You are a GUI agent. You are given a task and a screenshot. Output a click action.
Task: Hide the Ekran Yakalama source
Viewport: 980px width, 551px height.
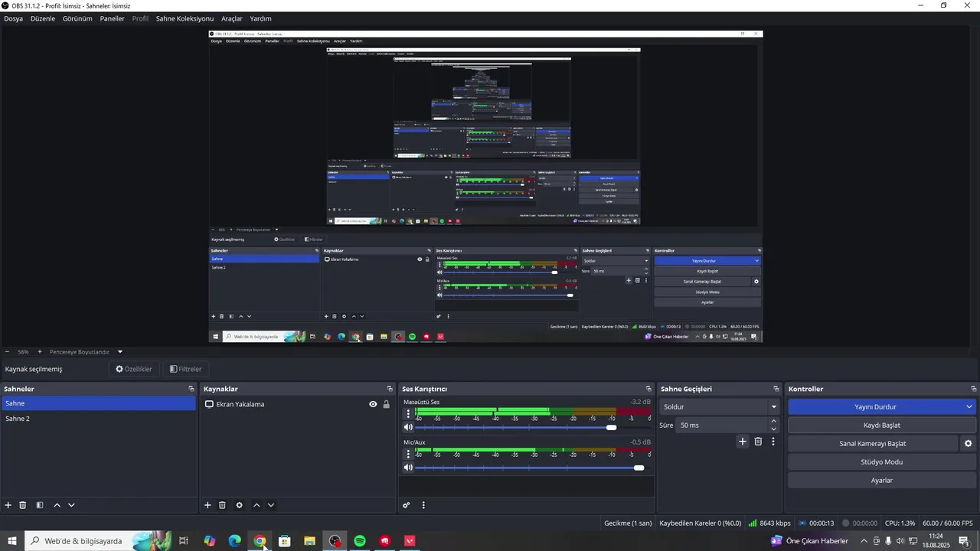(373, 404)
